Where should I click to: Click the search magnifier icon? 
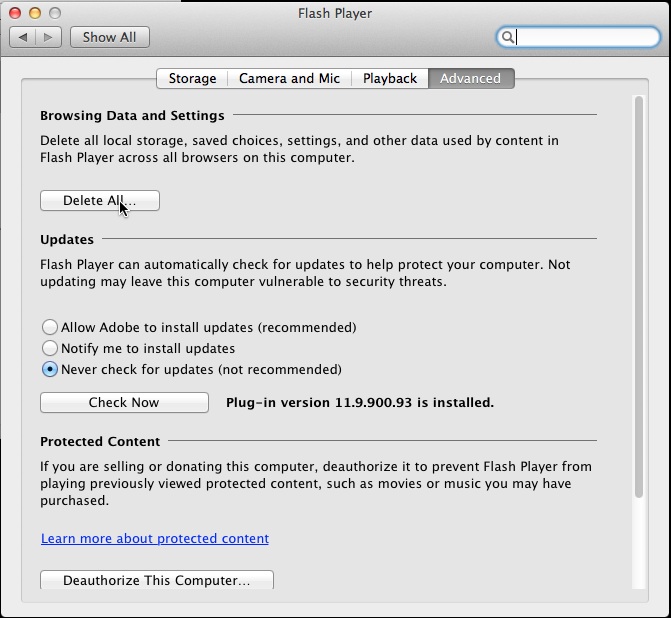(x=508, y=37)
